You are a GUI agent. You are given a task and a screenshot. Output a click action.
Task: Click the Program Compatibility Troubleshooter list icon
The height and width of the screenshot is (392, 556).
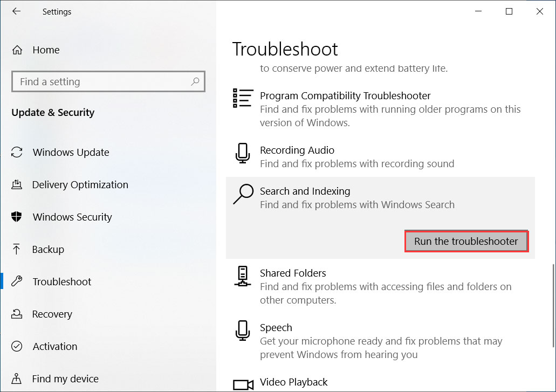(243, 99)
